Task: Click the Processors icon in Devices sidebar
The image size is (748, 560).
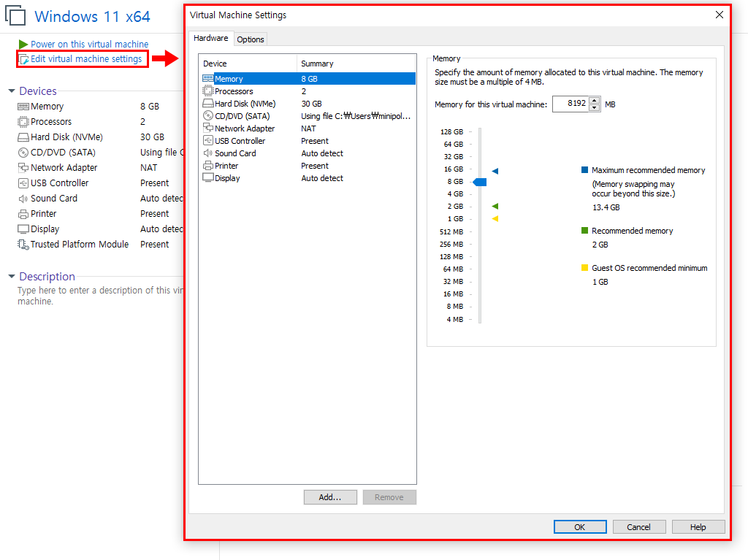Action: click(23, 122)
